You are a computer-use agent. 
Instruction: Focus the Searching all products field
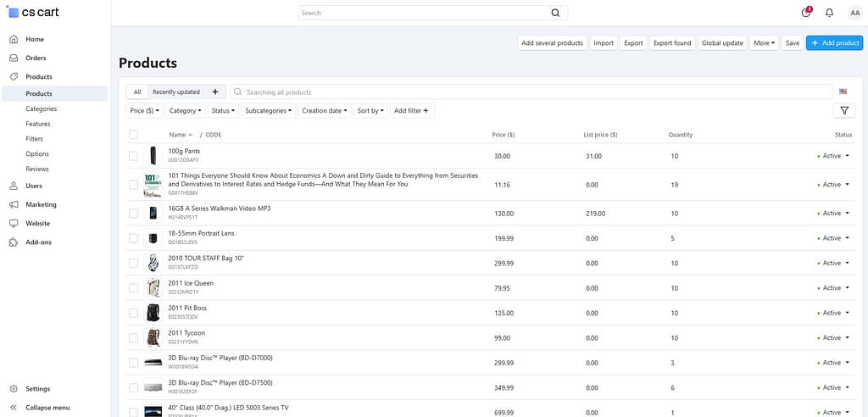[x=531, y=92]
